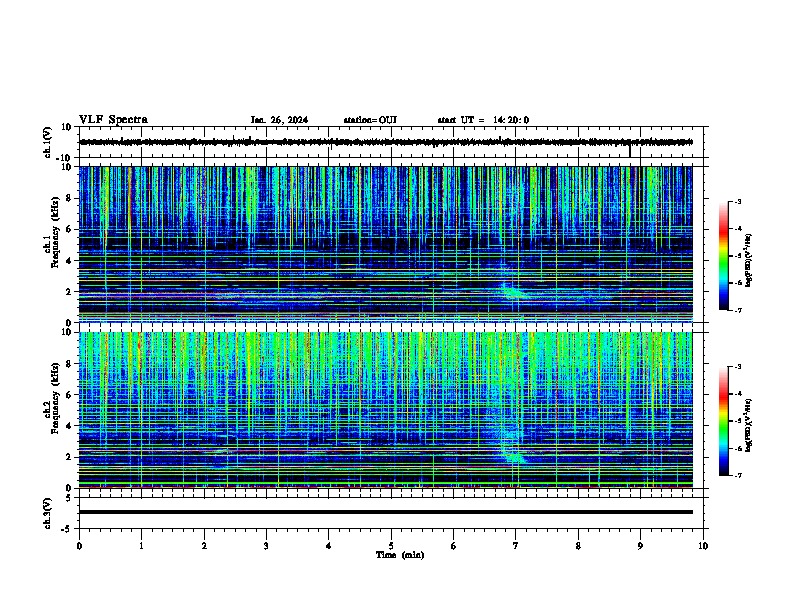Click the "VLF Spectra" plot title
This screenshot has width=792, height=612.
pyautogui.click(x=113, y=120)
